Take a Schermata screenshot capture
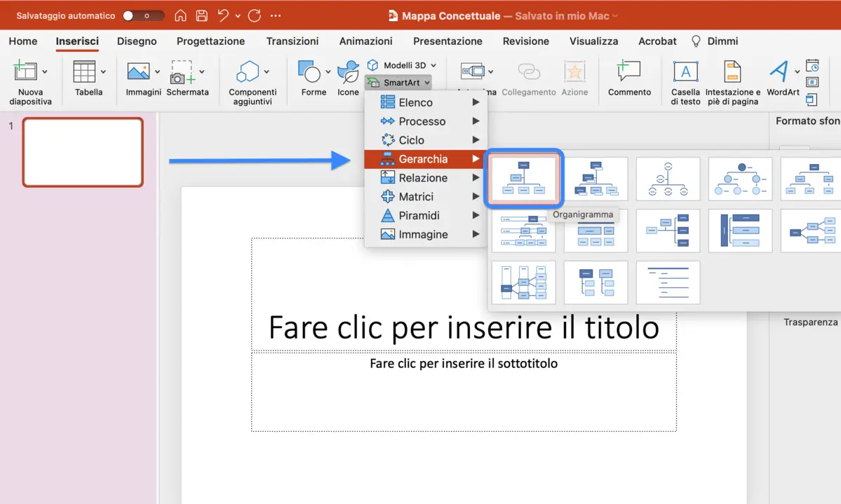Viewport: 841px width, 504px height. click(x=187, y=77)
